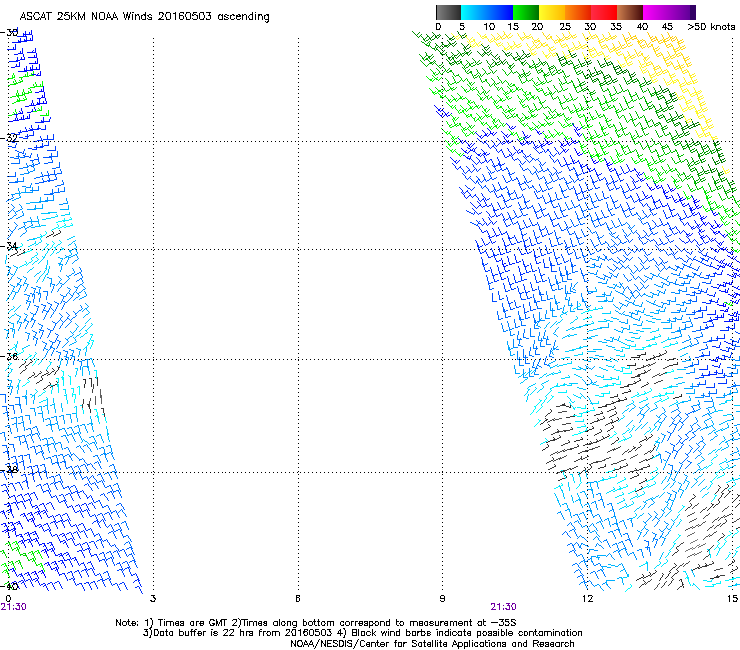Click the '-40' latitude axis label

[9, 586]
